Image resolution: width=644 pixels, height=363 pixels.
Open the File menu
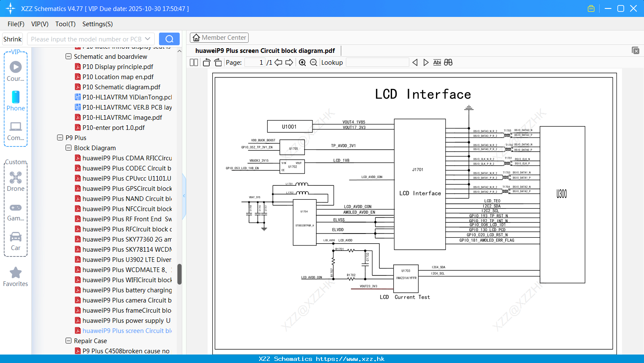click(x=16, y=24)
